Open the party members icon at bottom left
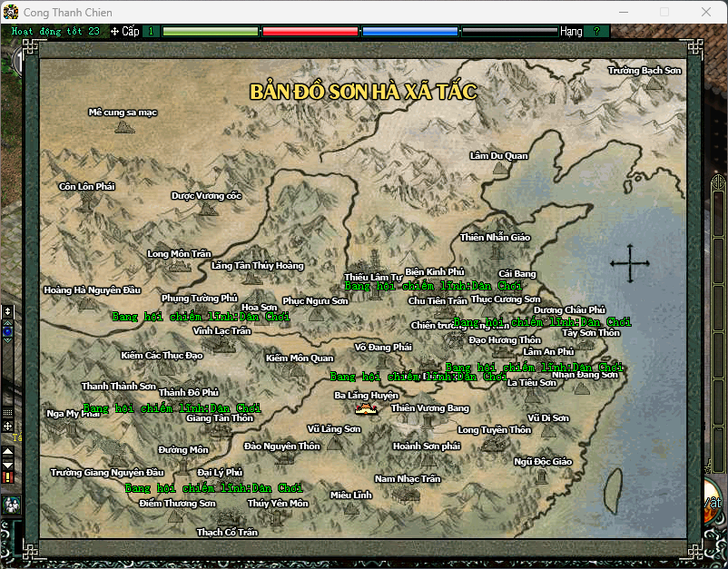This screenshot has width=728, height=569. point(11,505)
